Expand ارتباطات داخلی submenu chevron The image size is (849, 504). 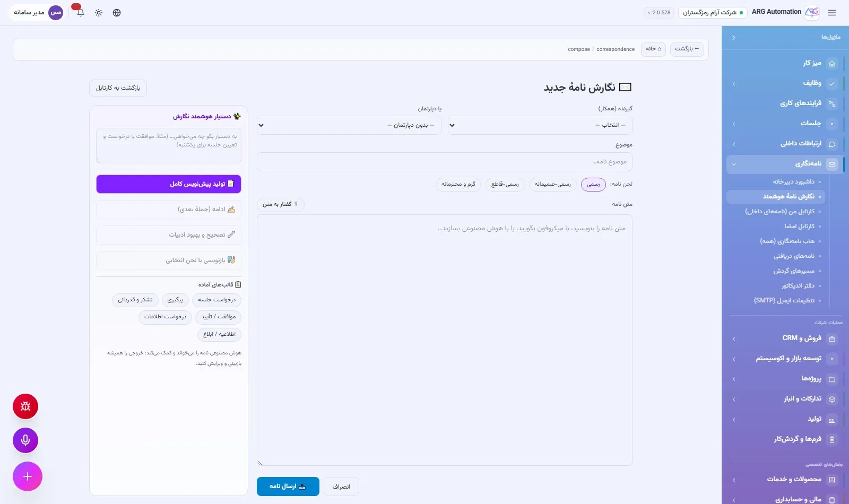(x=734, y=144)
